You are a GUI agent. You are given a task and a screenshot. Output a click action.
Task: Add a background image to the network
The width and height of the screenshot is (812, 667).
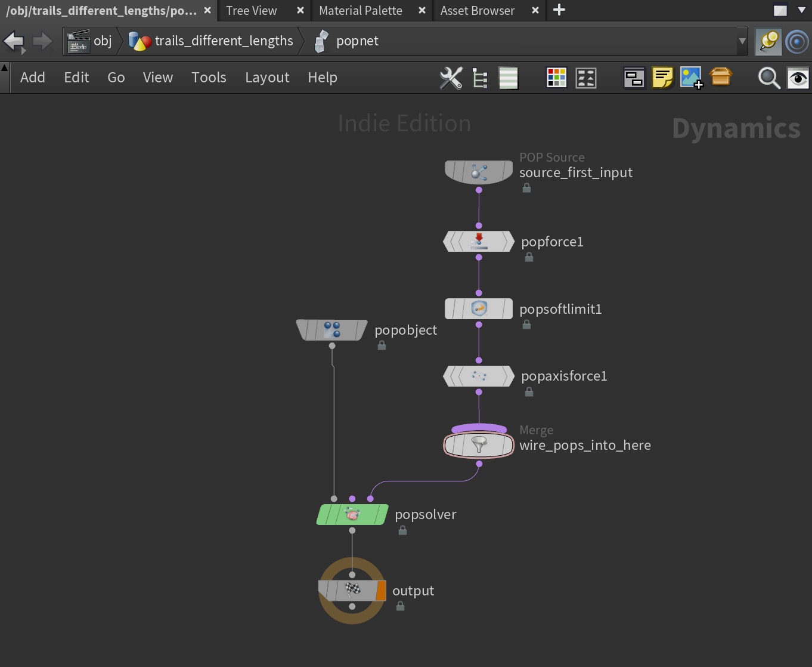691,78
